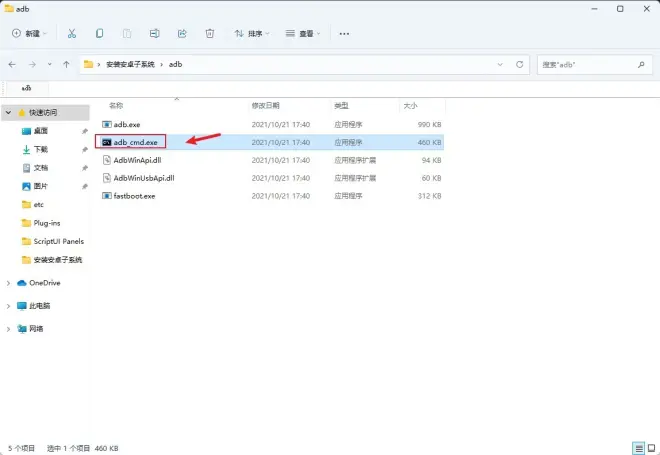Click 990 KB size of adb.exe

click(x=429, y=125)
